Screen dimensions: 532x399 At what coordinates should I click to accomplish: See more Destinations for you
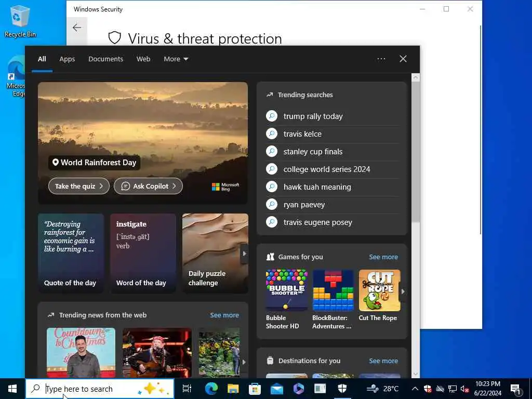(383, 361)
